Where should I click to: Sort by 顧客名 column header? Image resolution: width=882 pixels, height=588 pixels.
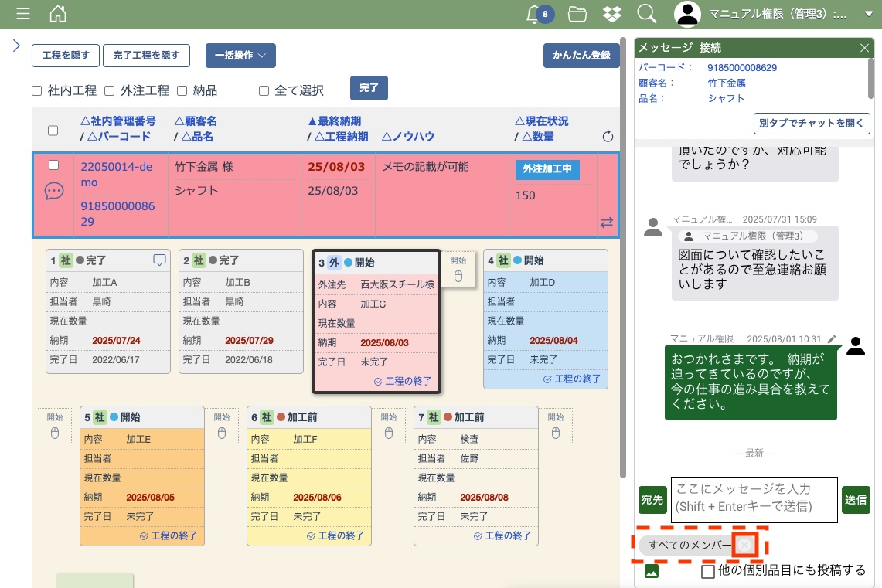click(196, 121)
